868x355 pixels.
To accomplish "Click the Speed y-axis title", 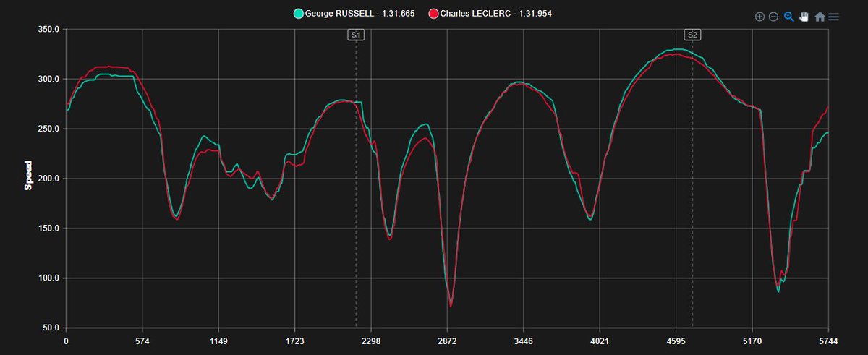I will pyautogui.click(x=28, y=176).
